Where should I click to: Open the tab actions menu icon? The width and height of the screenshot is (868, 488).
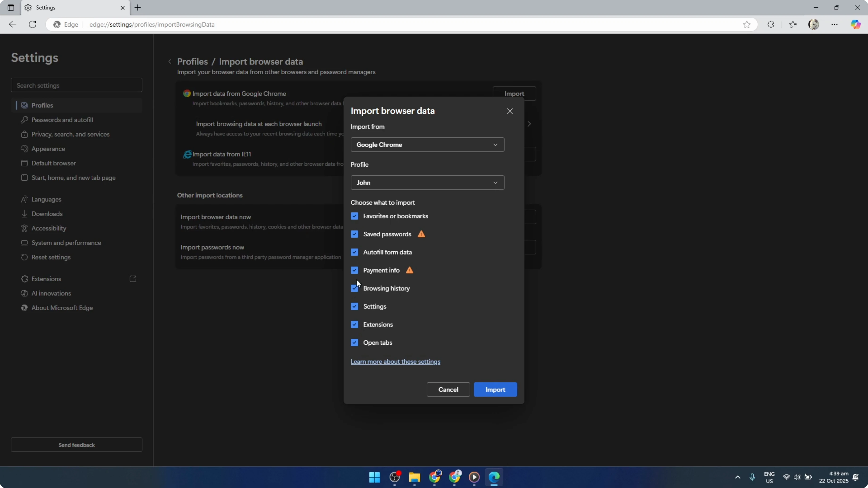11,7
